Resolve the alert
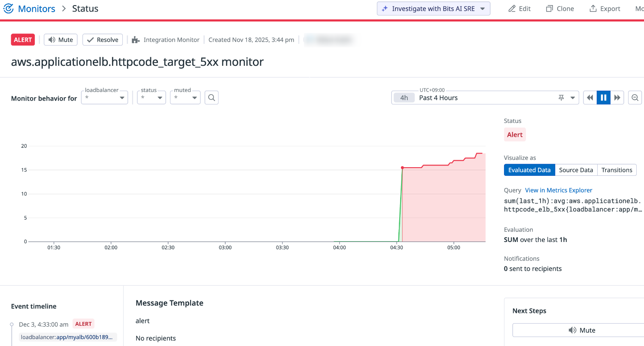 pyautogui.click(x=102, y=39)
